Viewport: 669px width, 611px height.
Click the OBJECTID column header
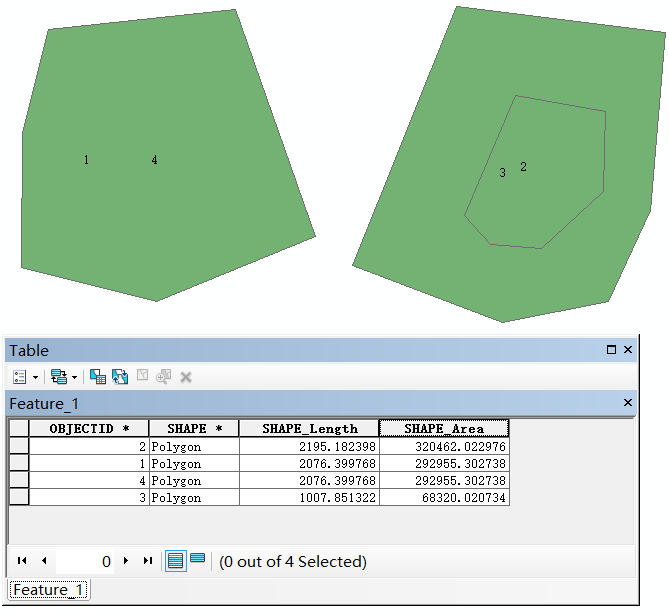[x=89, y=428]
